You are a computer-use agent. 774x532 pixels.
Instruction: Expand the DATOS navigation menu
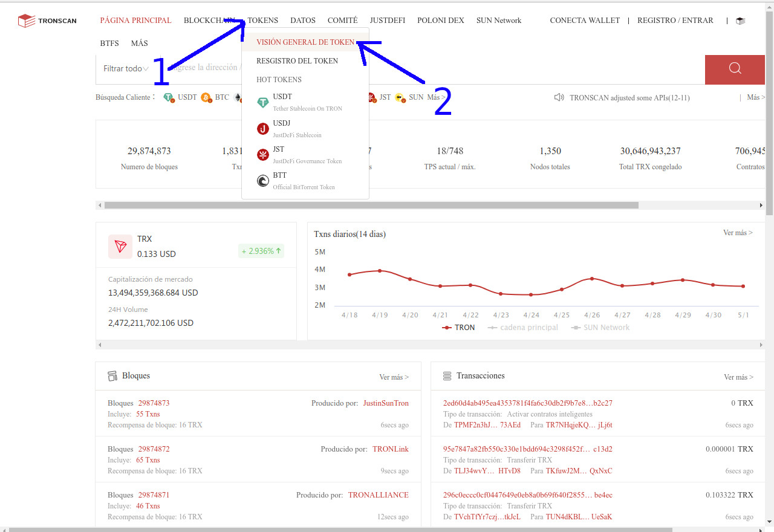(303, 21)
